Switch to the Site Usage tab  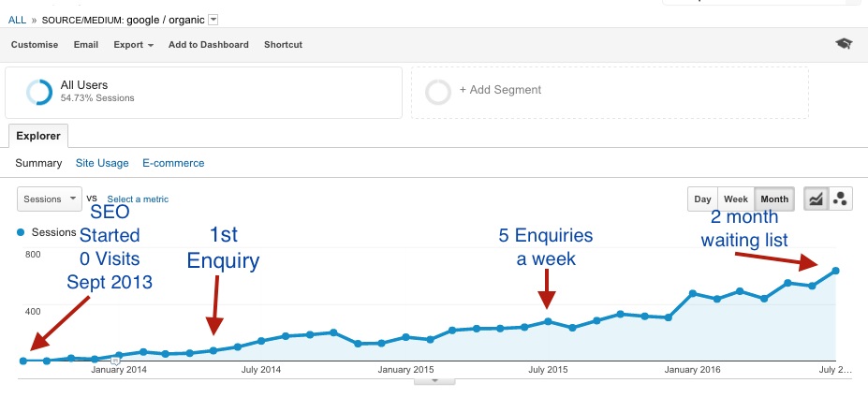(x=101, y=163)
